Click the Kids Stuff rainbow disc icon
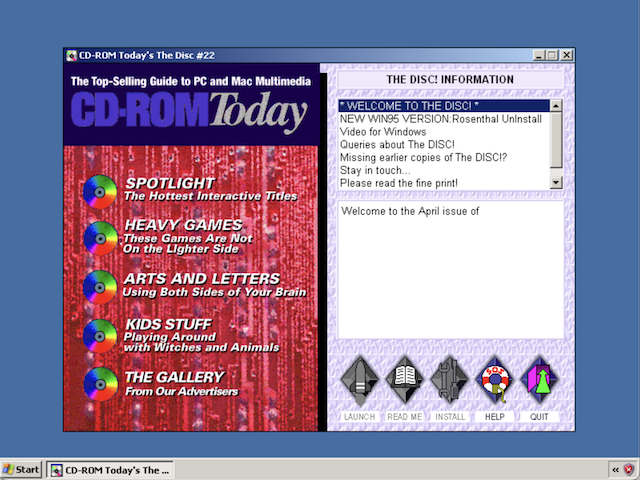 click(x=100, y=336)
